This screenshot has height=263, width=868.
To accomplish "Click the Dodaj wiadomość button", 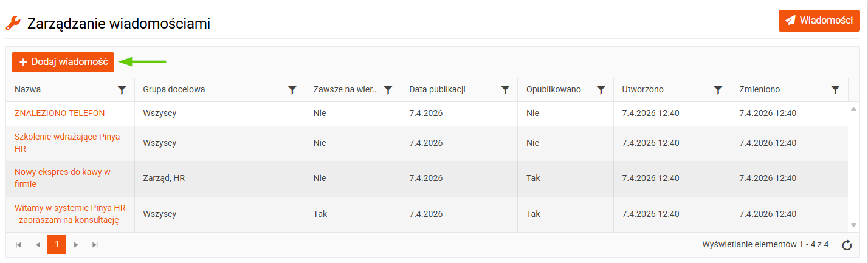I will tap(63, 62).
